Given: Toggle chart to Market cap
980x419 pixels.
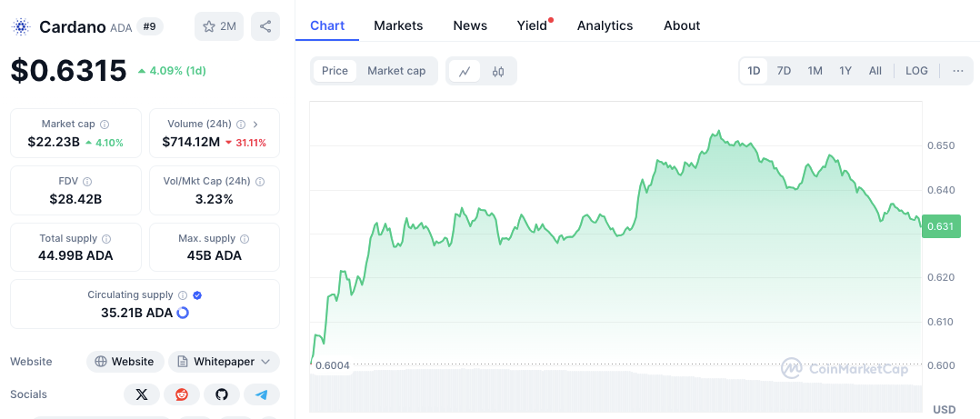Looking at the screenshot, I should click(x=396, y=71).
